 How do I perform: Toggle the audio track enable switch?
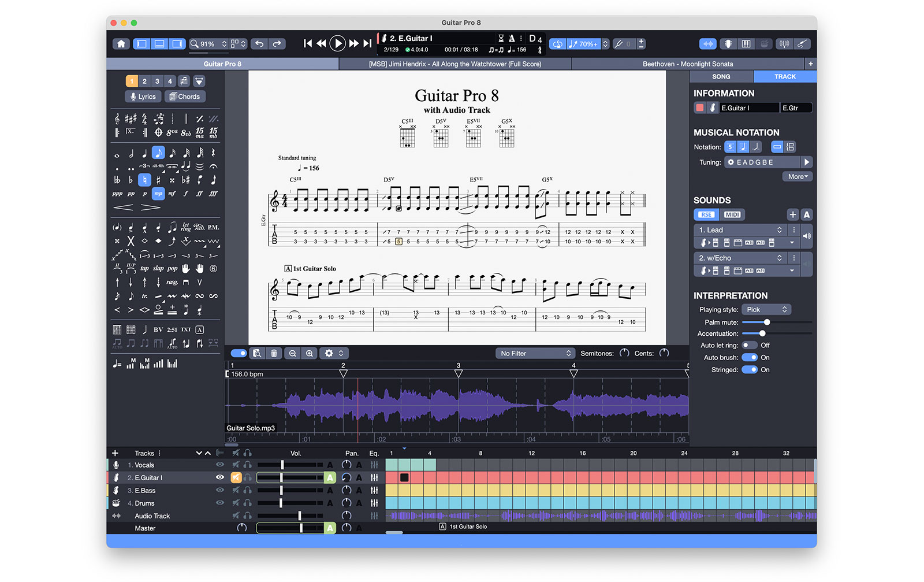pos(239,353)
